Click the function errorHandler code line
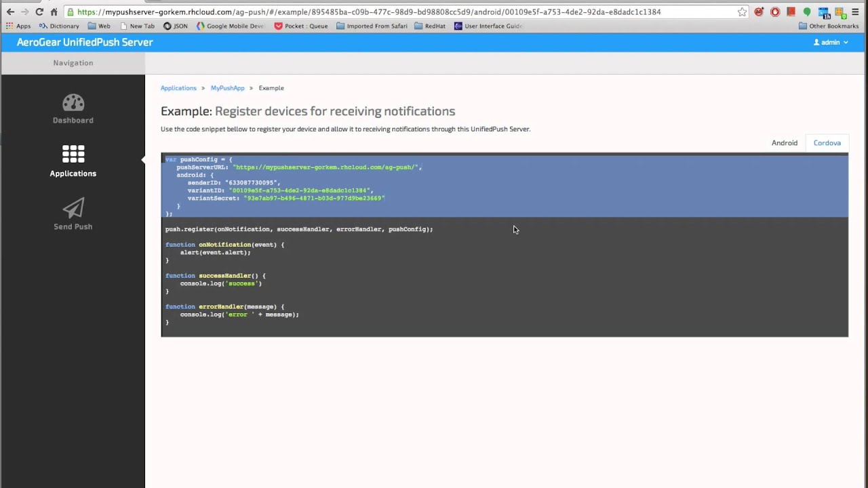The width and height of the screenshot is (868, 488). point(224,306)
